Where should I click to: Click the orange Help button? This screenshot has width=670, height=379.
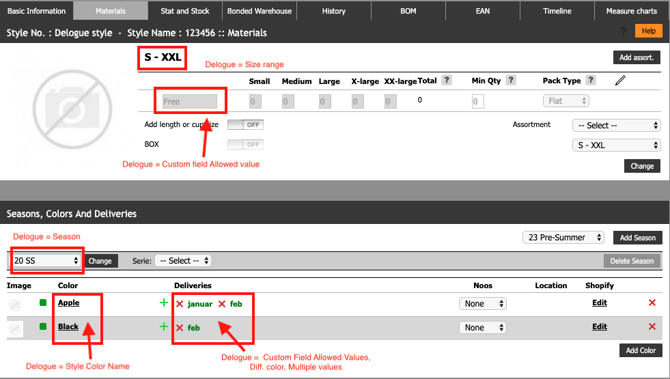[x=648, y=31]
